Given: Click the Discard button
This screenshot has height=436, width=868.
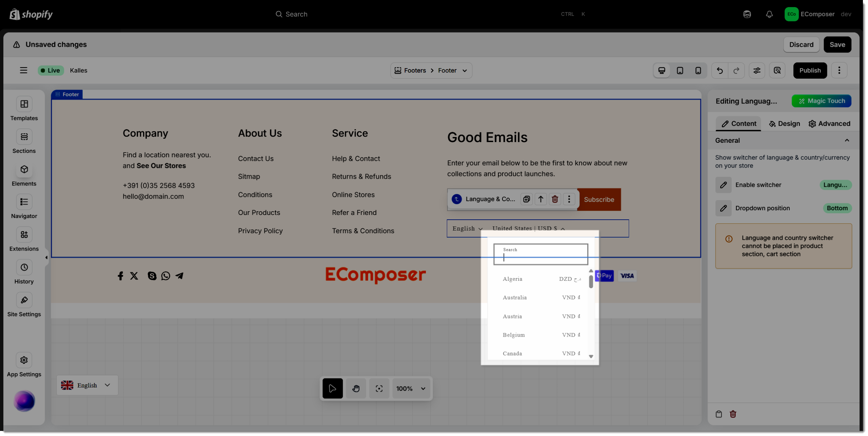Looking at the screenshot, I should [x=801, y=45].
